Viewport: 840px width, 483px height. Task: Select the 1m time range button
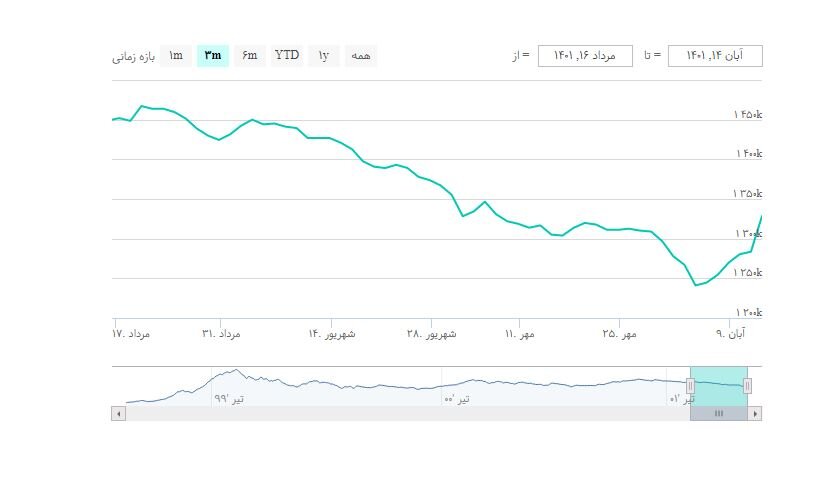(176, 55)
